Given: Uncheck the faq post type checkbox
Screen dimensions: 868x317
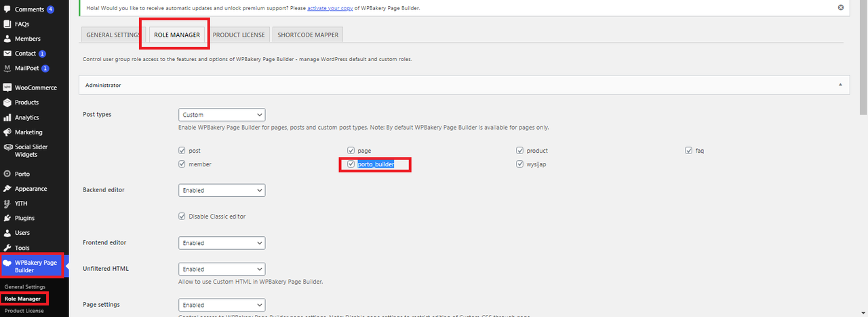Looking at the screenshot, I should pyautogui.click(x=689, y=151).
